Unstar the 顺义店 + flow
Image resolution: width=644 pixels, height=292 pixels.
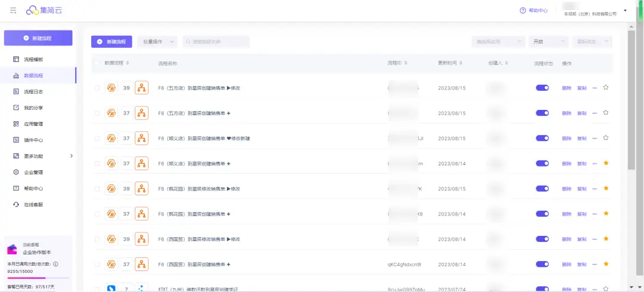click(606, 163)
